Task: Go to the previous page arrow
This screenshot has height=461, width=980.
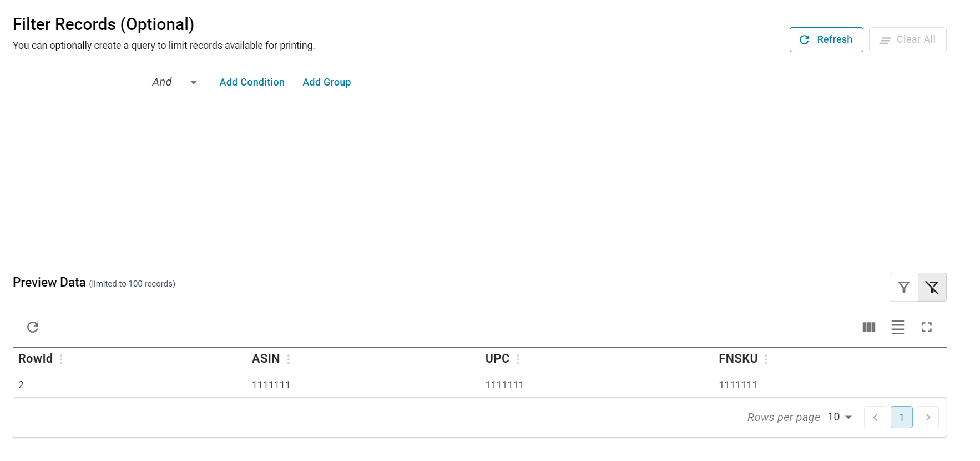Action: click(x=875, y=417)
